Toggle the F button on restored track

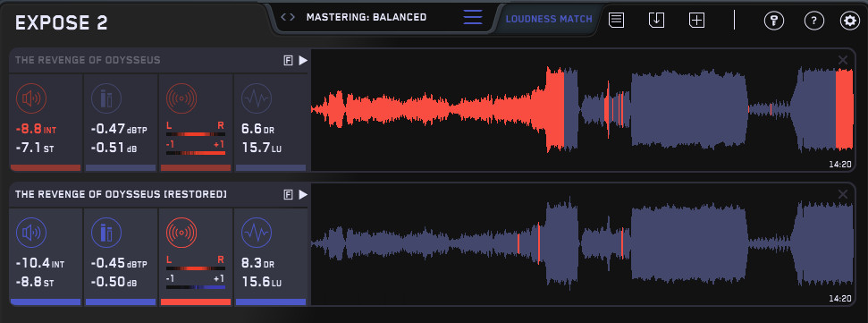288,194
